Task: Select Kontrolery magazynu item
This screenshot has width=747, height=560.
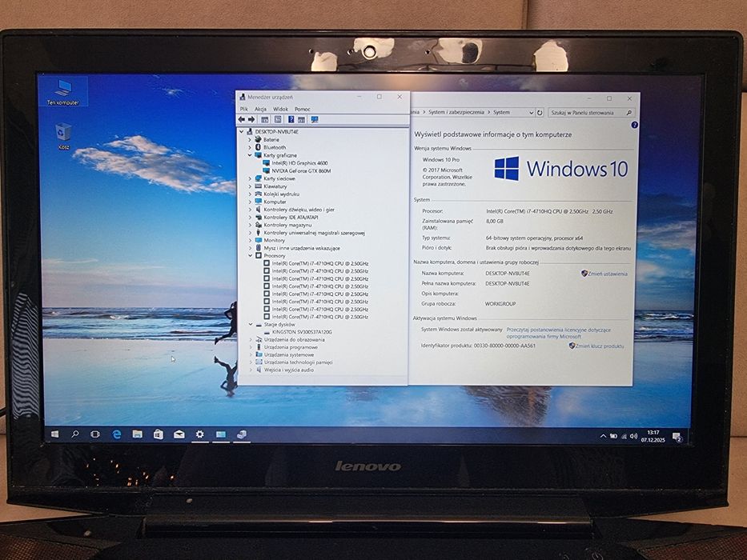Action: click(287, 225)
